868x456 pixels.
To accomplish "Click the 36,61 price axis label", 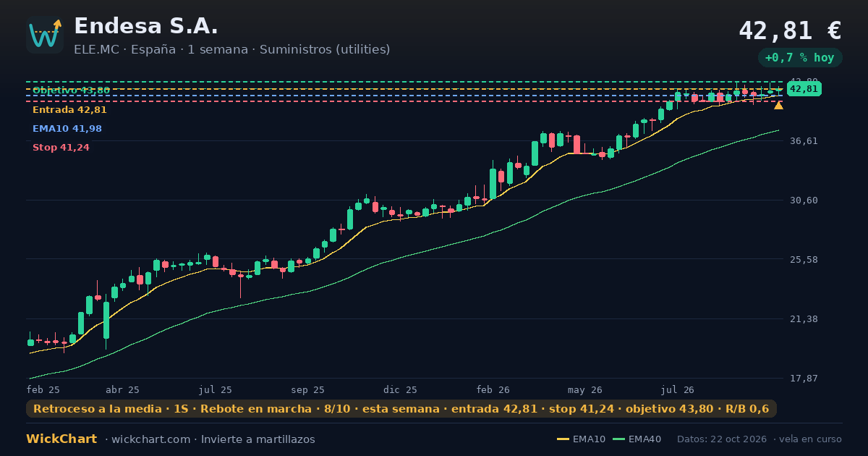I will pyautogui.click(x=804, y=141).
